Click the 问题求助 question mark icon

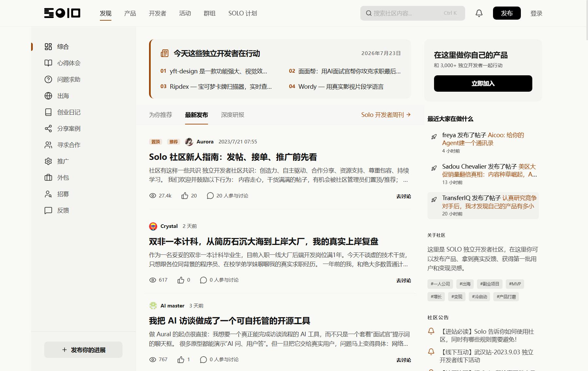[x=48, y=79]
